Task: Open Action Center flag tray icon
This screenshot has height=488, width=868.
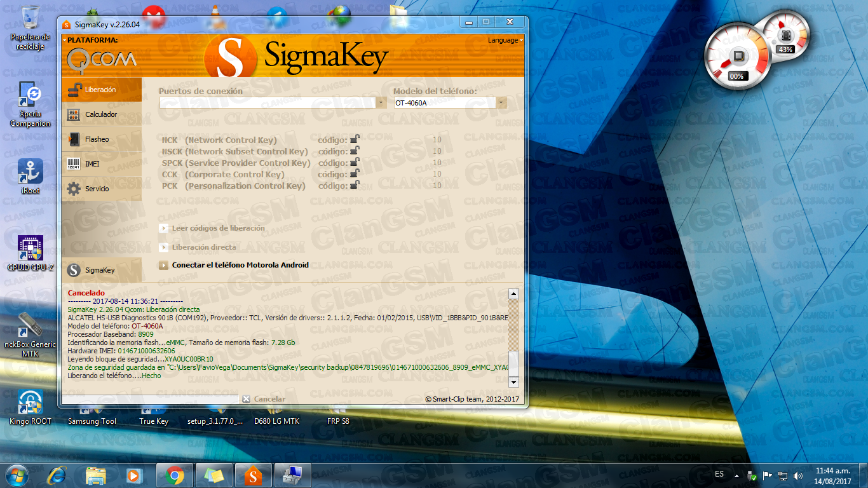Action: (767, 475)
